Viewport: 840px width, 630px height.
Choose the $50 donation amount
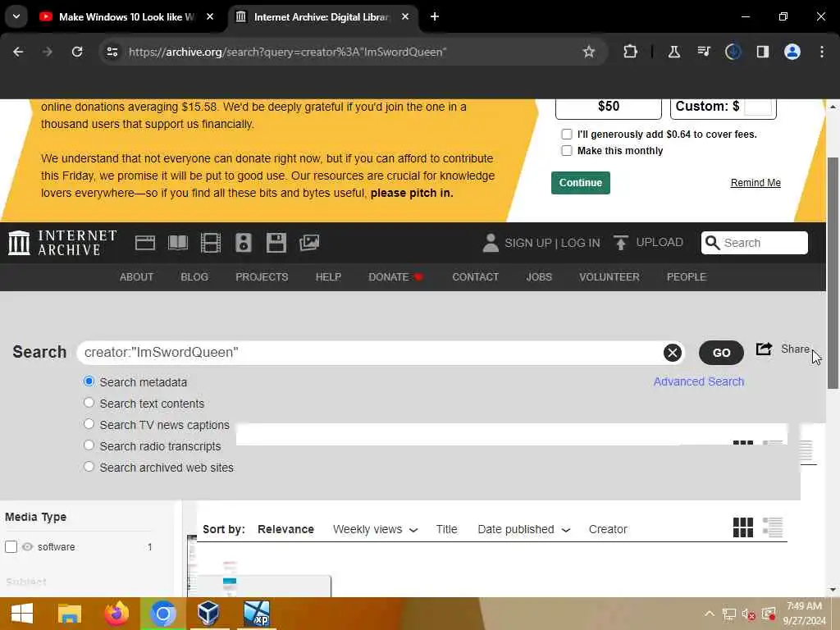[609, 107]
